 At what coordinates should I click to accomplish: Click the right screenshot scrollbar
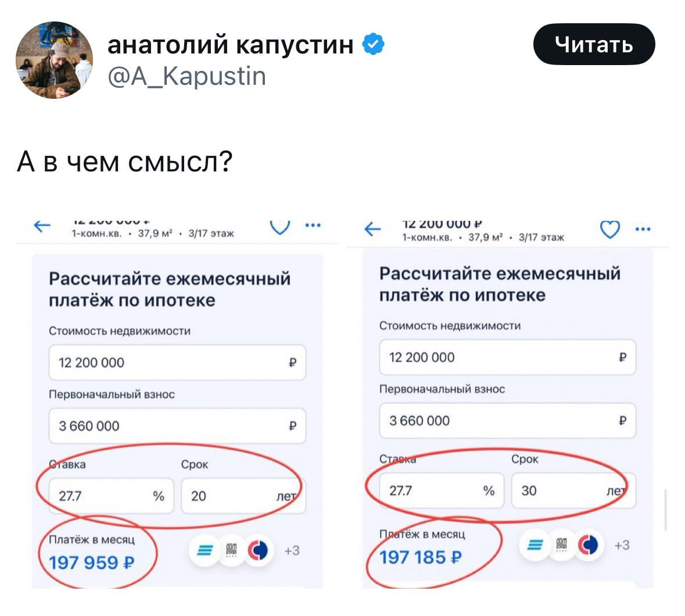point(665,509)
